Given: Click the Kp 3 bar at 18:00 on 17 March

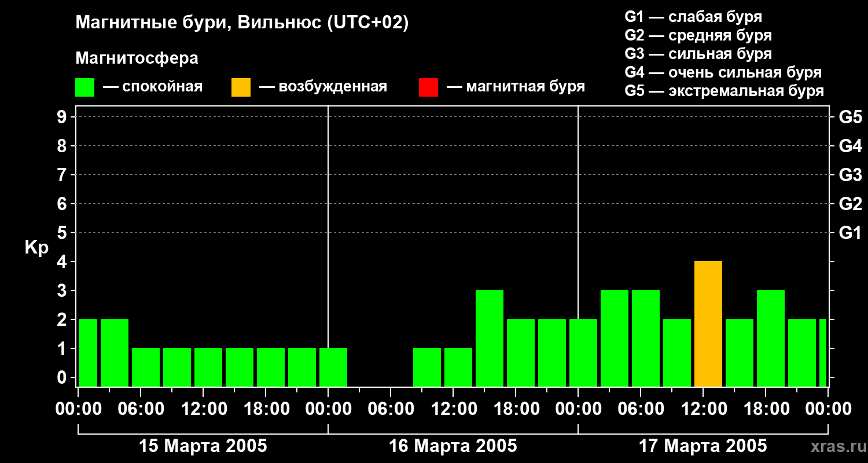Looking at the screenshot, I should coord(771,339).
